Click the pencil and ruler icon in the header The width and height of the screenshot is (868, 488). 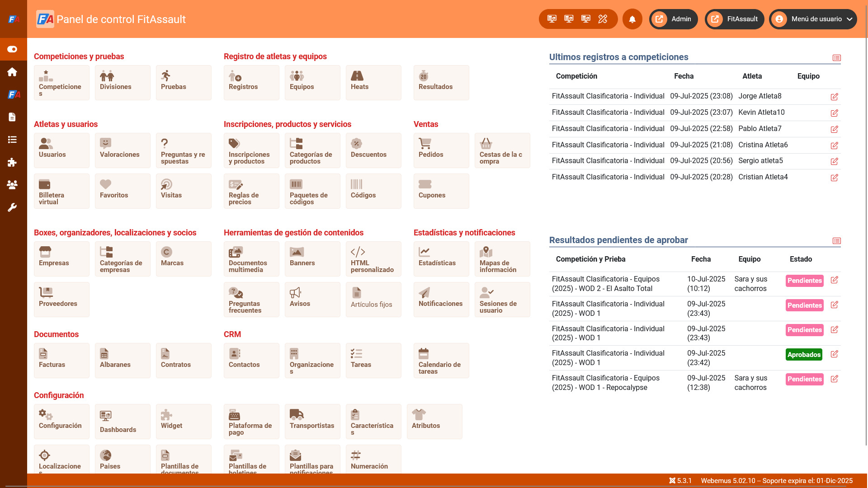(x=603, y=19)
